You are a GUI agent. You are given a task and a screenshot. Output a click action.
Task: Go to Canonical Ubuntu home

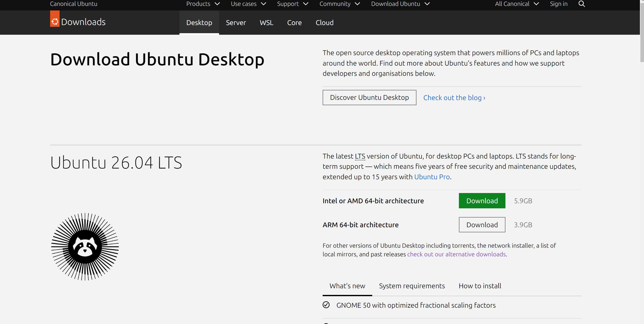pos(74,4)
